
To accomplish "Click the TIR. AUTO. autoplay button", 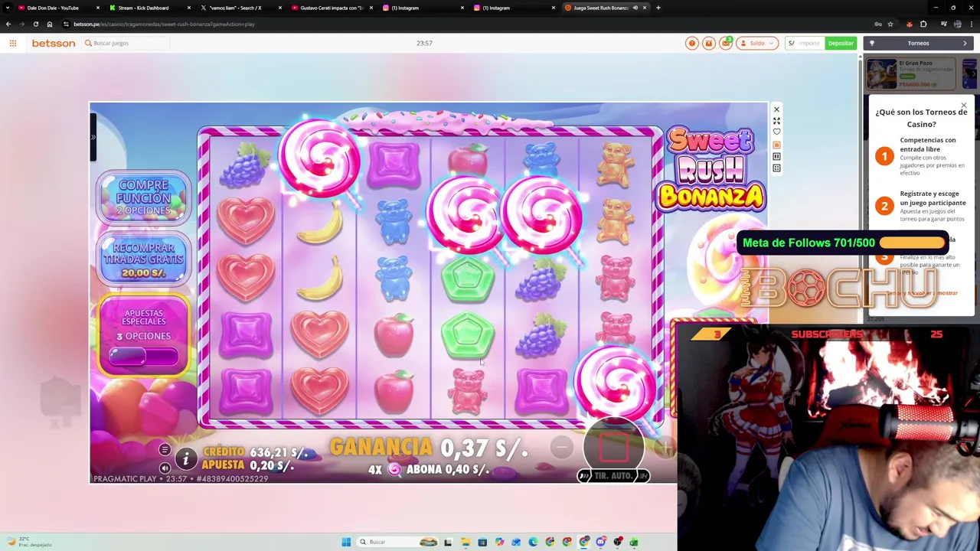I will (x=613, y=475).
